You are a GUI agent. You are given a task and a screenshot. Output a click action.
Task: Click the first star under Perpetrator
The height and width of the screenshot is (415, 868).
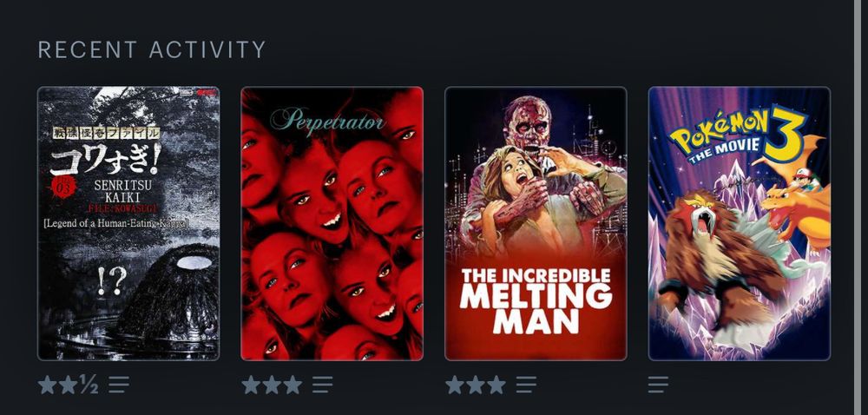252,385
